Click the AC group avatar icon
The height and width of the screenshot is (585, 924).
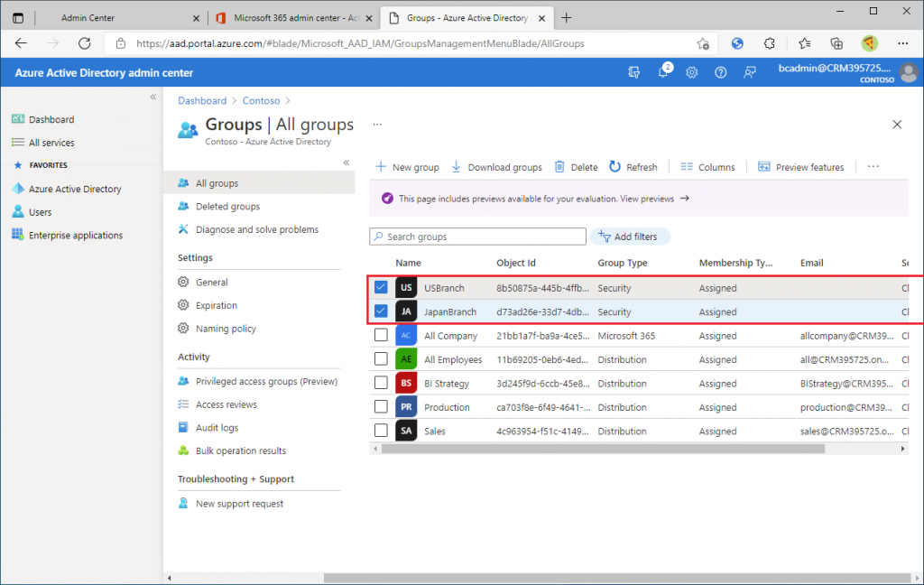[406, 336]
